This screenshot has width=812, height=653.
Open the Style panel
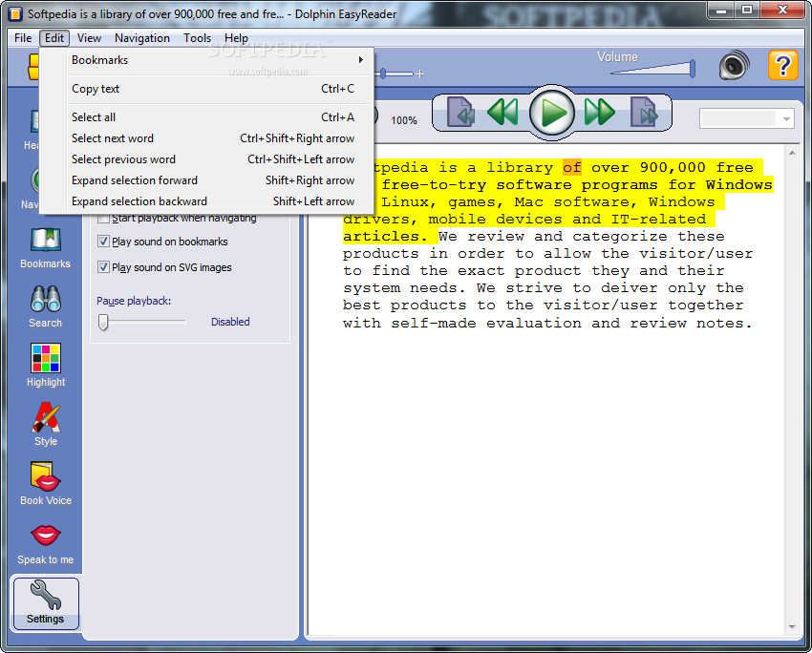point(46,424)
